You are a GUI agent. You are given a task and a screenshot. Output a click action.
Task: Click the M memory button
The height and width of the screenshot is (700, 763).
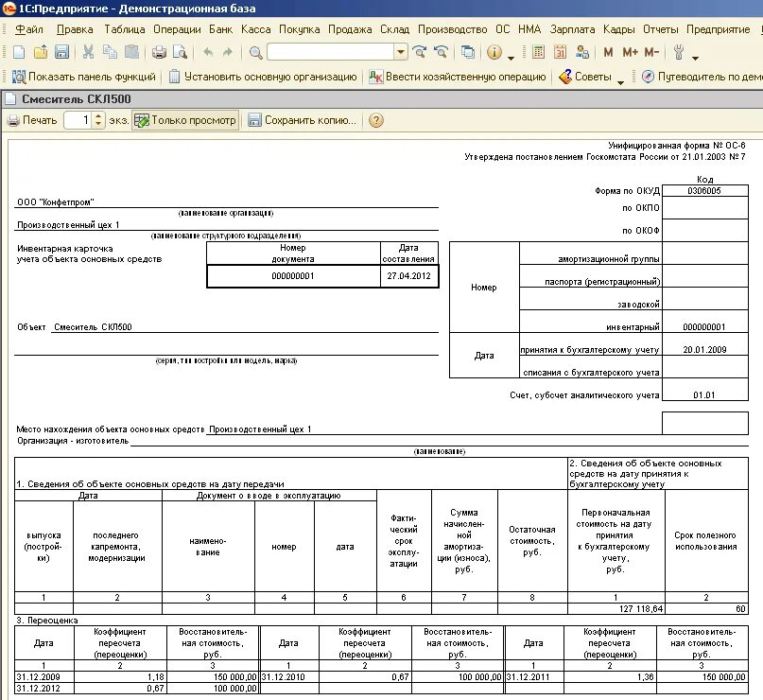click(608, 52)
